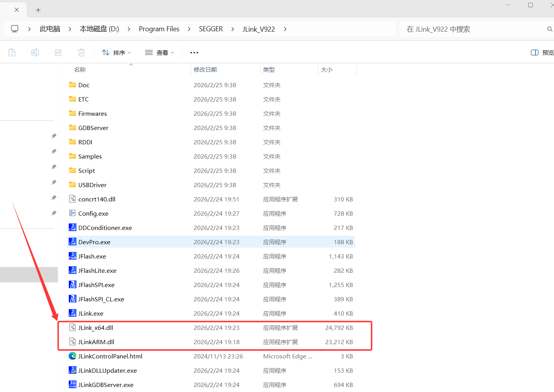Open the three-dots more options menu

click(x=194, y=52)
